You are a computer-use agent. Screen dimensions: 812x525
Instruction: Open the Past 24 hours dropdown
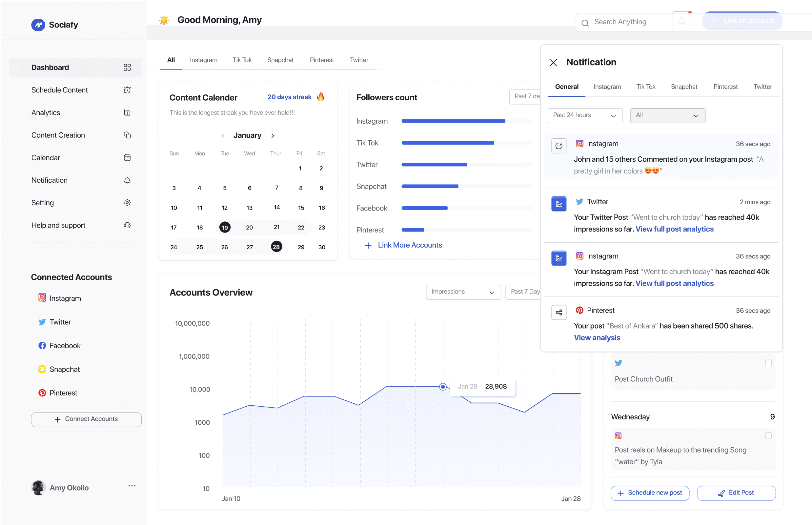[585, 115]
